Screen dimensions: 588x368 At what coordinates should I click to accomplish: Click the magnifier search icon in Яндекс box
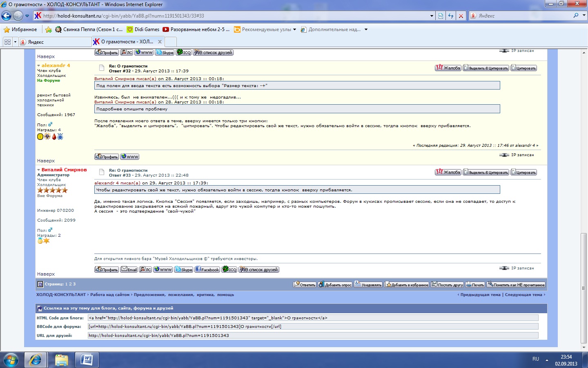click(576, 16)
